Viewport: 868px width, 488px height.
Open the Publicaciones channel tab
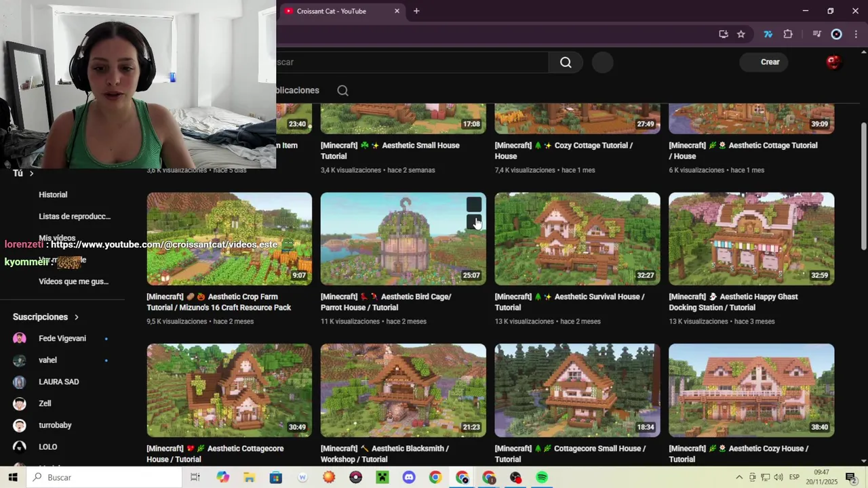[297, 90]
